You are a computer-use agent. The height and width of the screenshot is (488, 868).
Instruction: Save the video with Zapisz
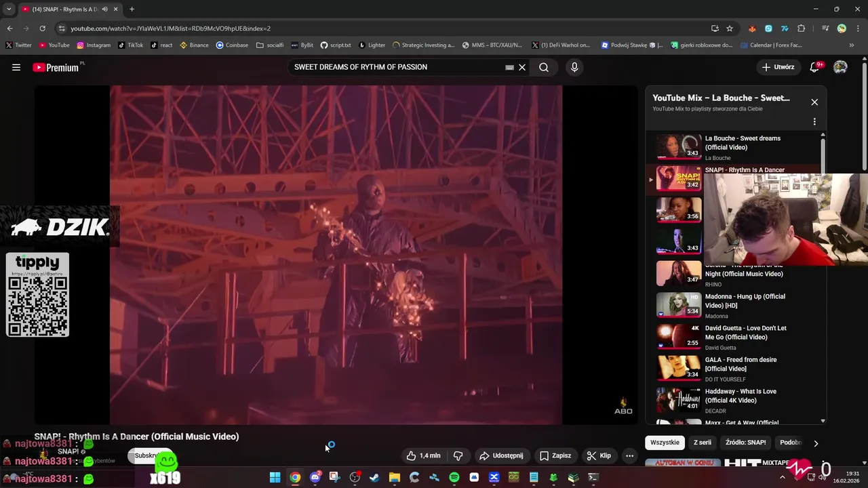pyautogui.click(x=555, y=455)
